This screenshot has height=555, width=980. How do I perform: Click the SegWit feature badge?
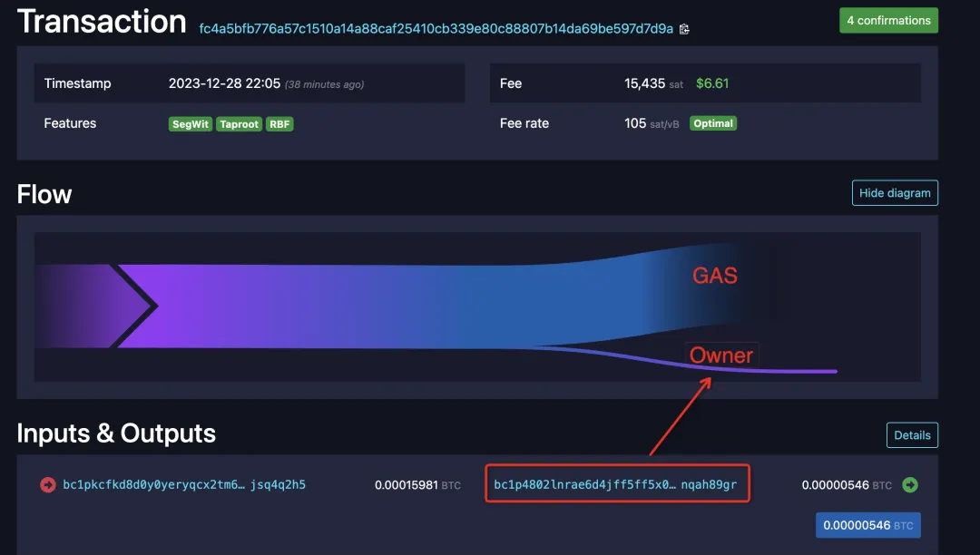coord(191,124)
